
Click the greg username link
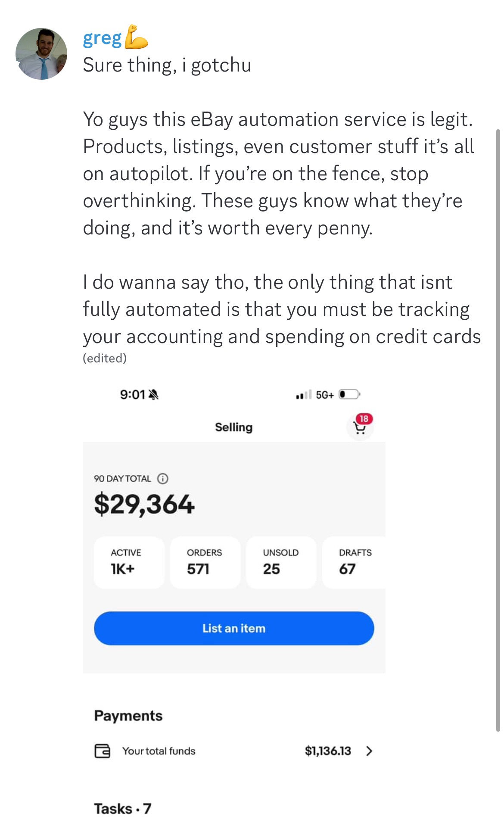pyautogui.click(x=102, y=39)
